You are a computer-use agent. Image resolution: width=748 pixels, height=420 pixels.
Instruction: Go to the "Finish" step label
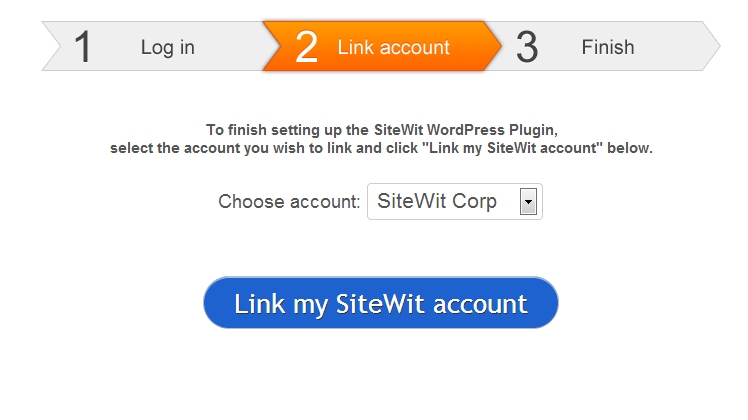[607, 47]
